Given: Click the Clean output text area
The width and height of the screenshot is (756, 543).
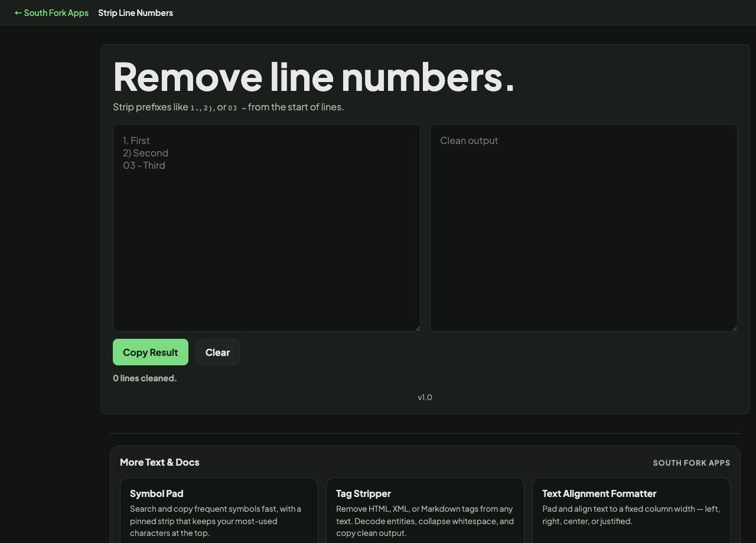Looking at the screenshot, I should pyautogui.click(x=584, y=228).
